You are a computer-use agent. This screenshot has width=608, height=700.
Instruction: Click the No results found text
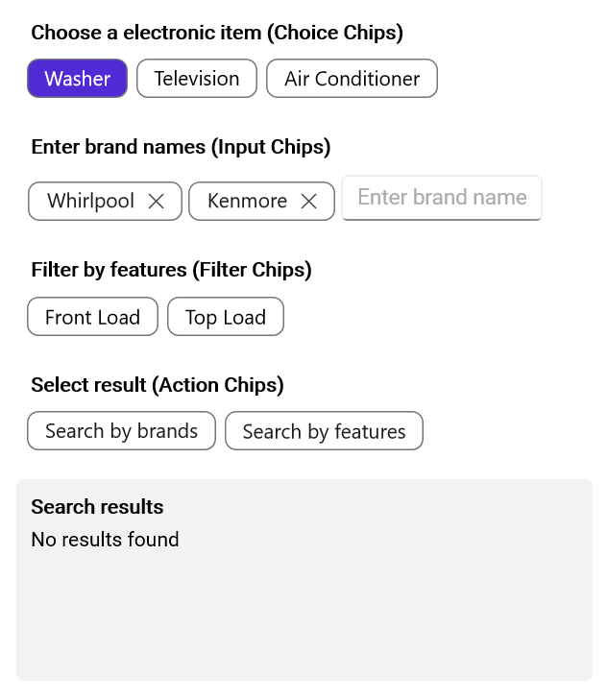coord(105,540)
